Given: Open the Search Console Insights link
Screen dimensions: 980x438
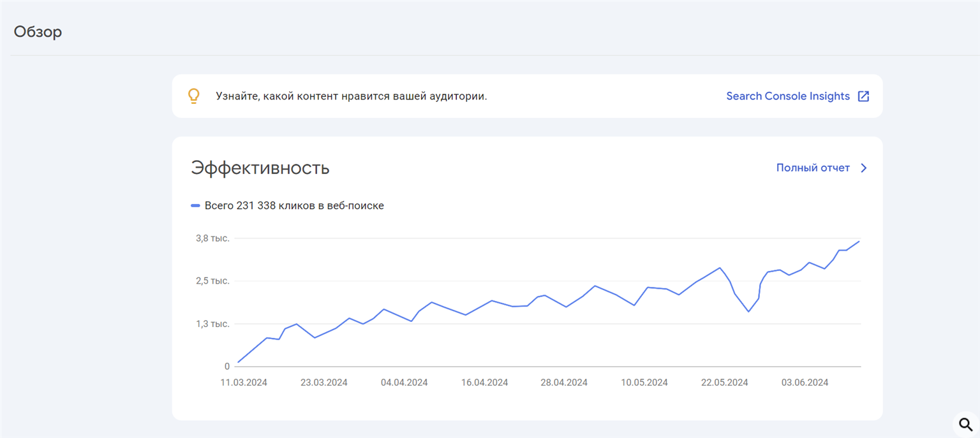Looking at the screenshot, I should [x=788, y=96].
